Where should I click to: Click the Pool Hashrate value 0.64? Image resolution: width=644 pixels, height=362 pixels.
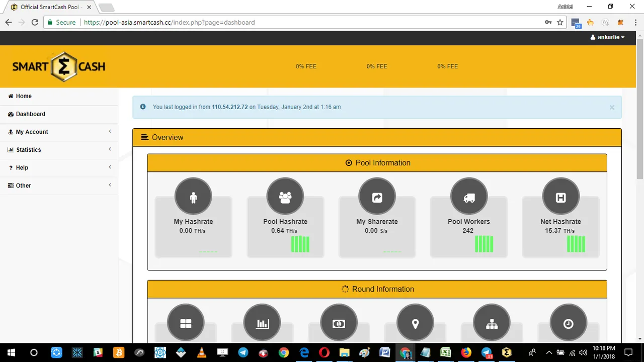pyautogui.click(x=278, y=231)
